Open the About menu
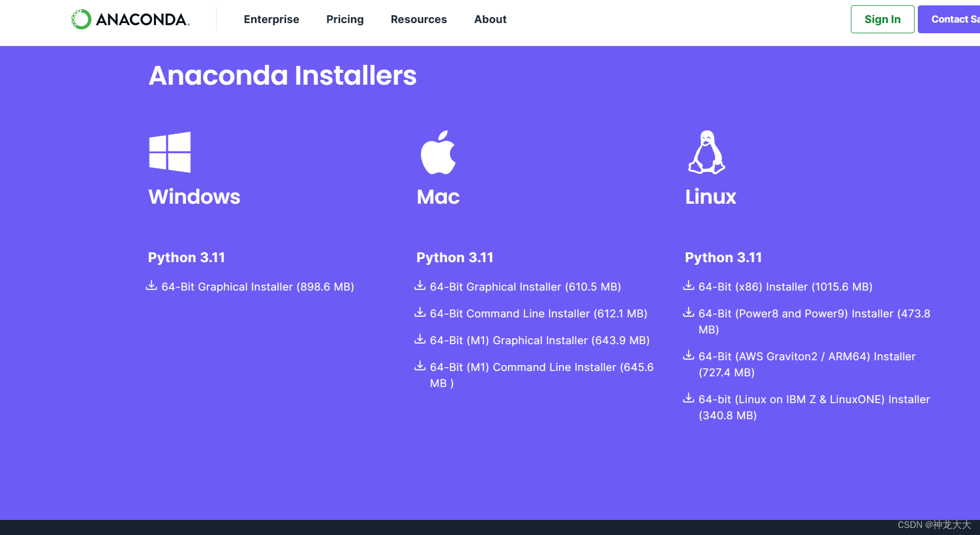This screenshot has height=535, width=980. coord(490,19)
